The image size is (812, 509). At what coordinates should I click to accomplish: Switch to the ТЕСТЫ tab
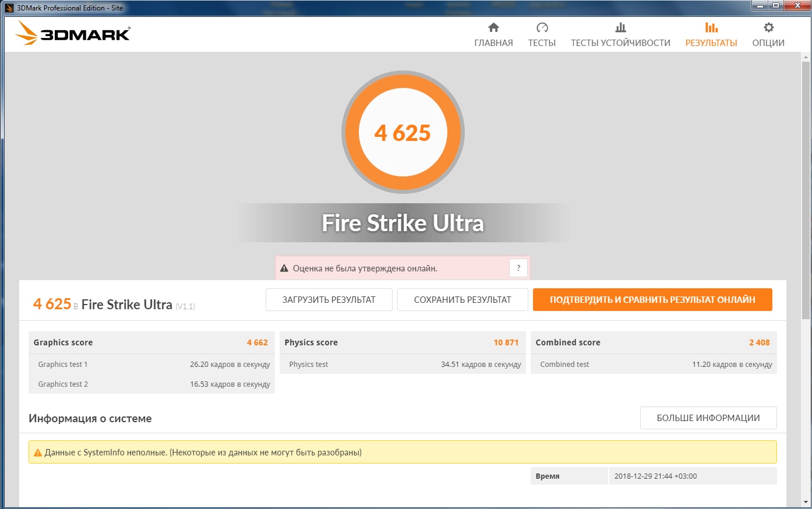click(x=542, y=43)
